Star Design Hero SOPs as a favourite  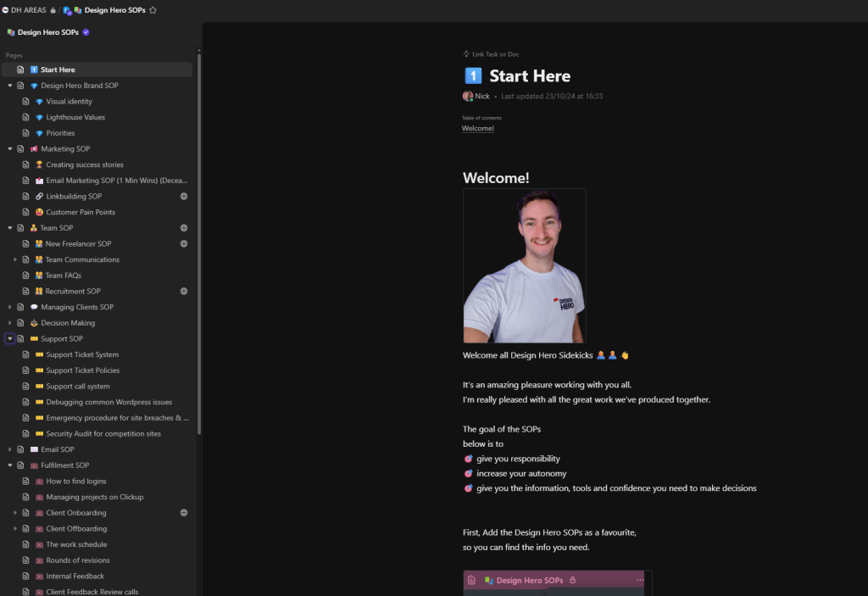click(153, 10)
